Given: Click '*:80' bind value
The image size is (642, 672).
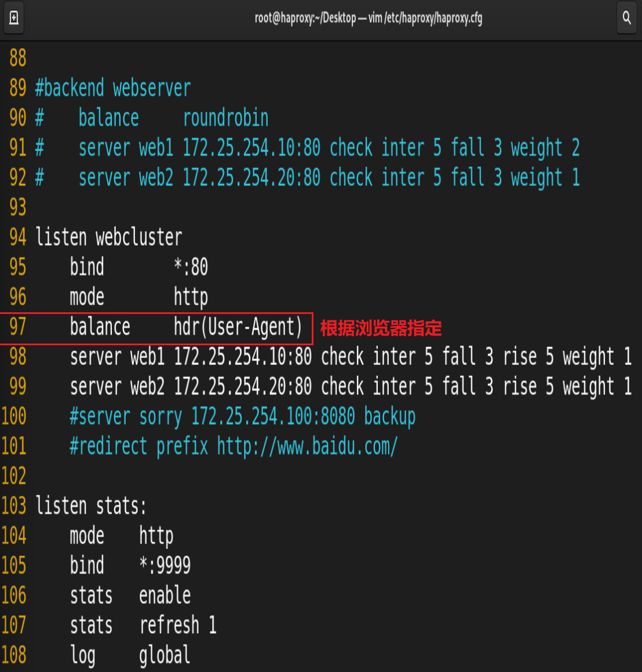Looking at the screenshot, I should pos(191,267).
